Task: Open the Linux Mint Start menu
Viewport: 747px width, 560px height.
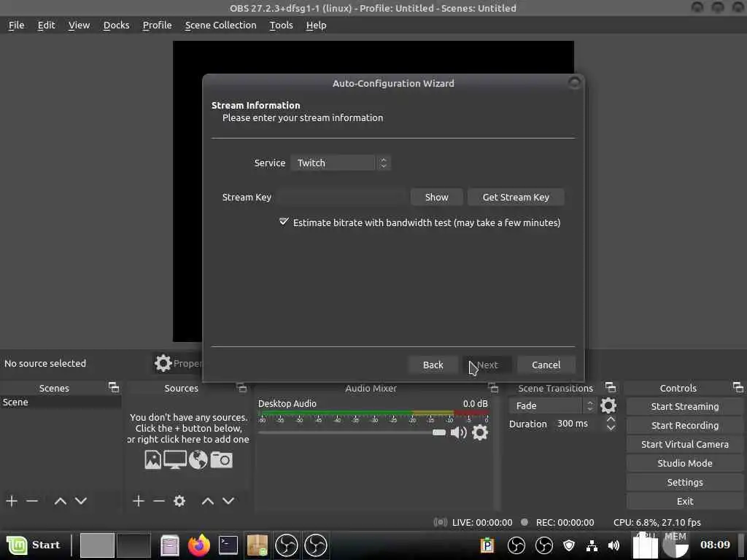Action: pos(34,545)
